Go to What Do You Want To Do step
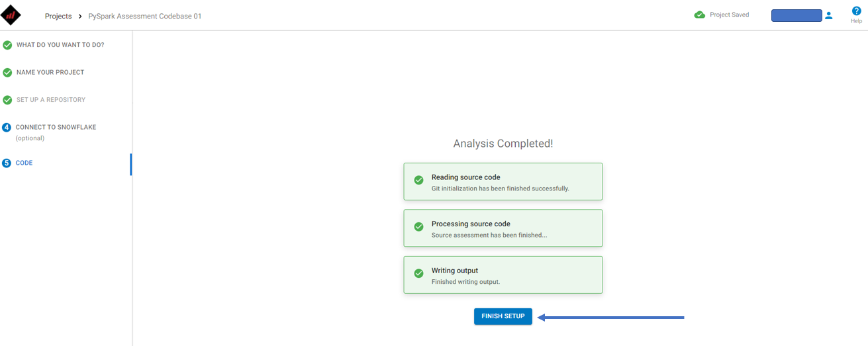 click(60, 45)
